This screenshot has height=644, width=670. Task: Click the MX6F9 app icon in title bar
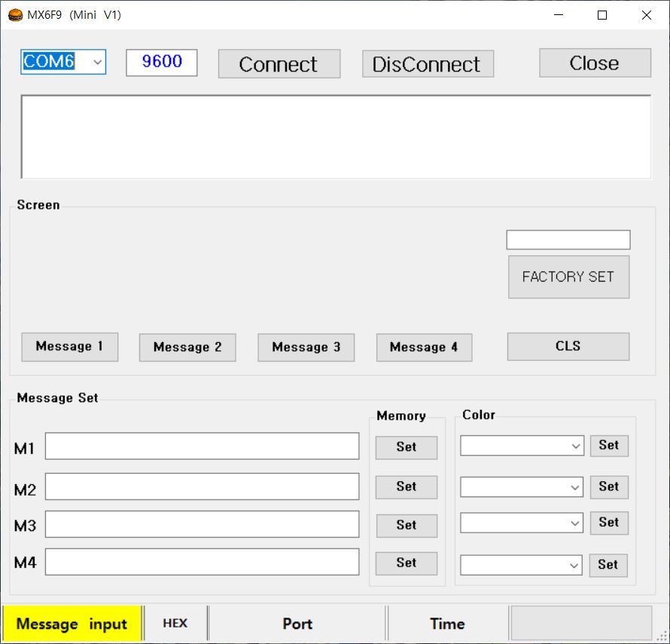click(x=15, y=15)
